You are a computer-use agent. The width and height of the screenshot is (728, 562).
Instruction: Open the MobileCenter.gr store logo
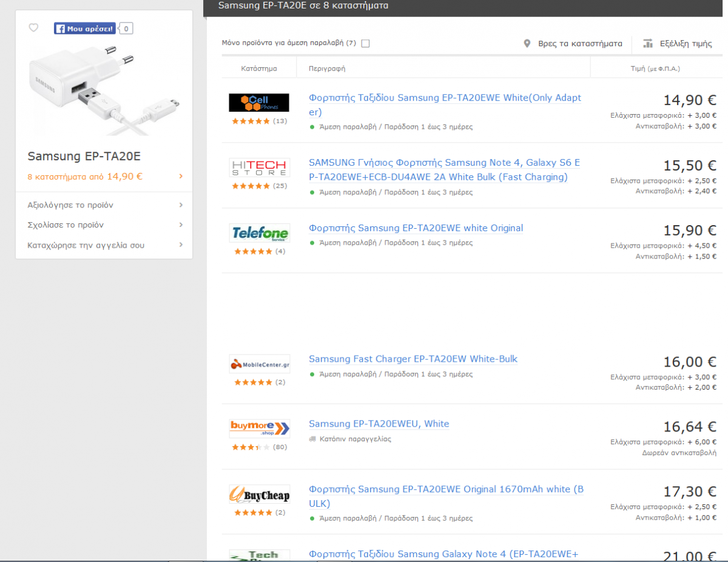point(259,364)
